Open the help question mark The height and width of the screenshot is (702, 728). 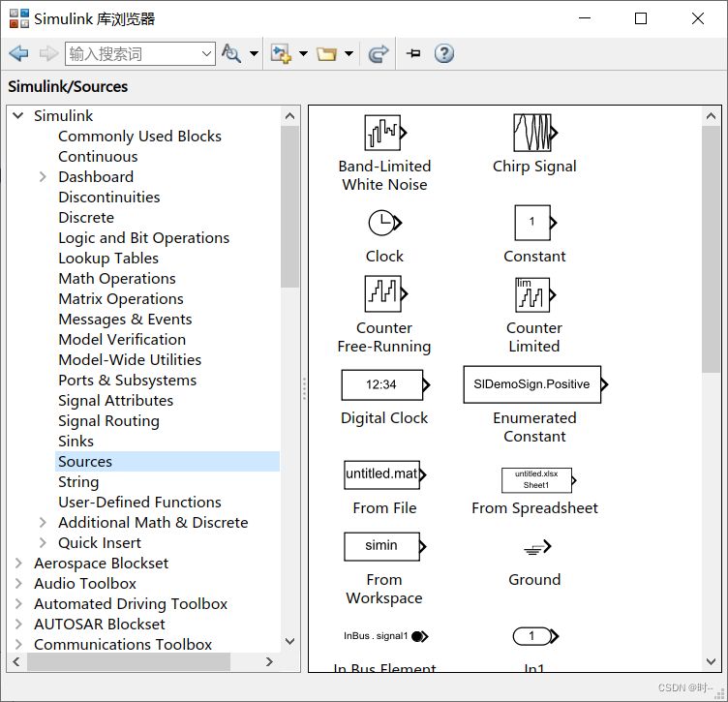click(444, 53)
